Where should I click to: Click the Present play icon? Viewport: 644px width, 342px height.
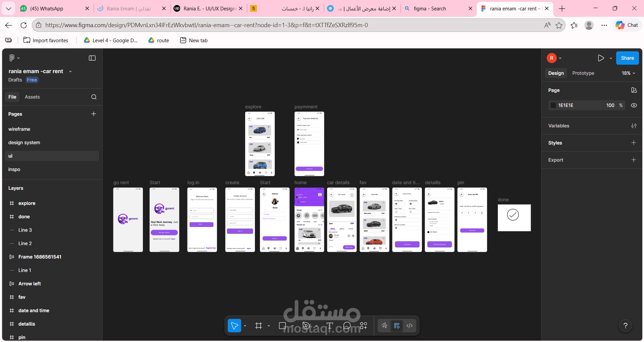(x=601, y=58)
